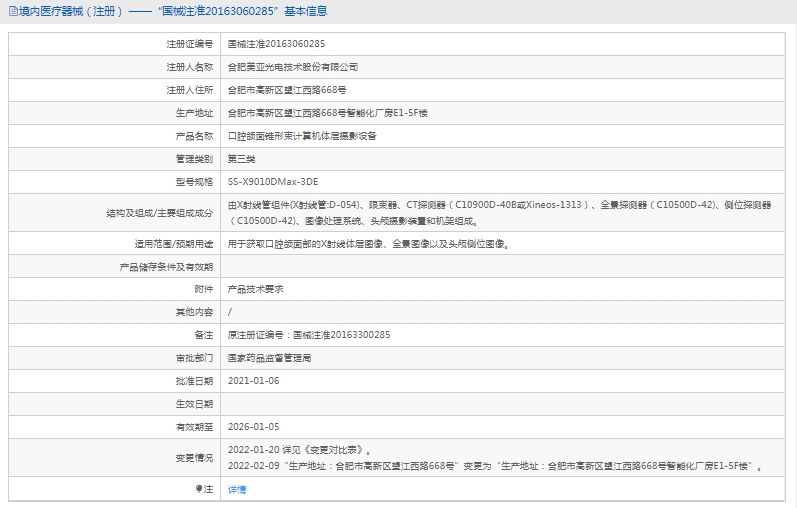Viewport: 797px width, 508px height.
Task: Click the 适用范围/预期用途 label
Action: [x=173, y=244]
